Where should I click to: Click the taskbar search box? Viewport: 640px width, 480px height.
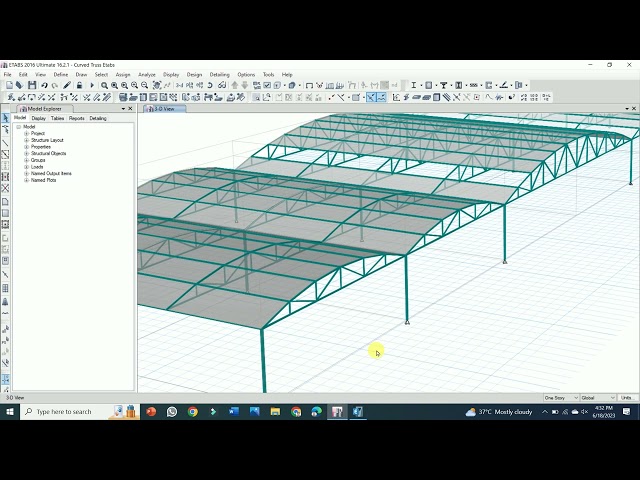tap(80, 412)
